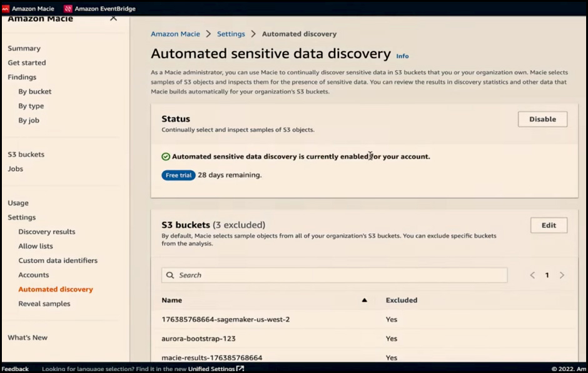
Task: Open Summary in the sidebar
Action: point(24,48)
